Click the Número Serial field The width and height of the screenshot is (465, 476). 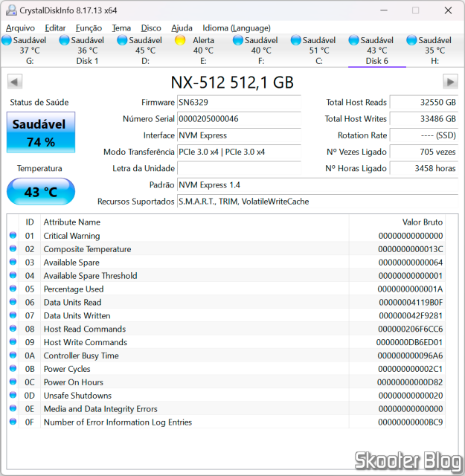coord(239,119)
